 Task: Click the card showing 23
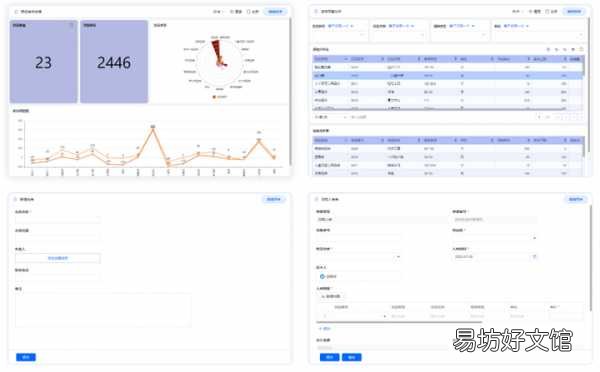(x=44, y=62)
